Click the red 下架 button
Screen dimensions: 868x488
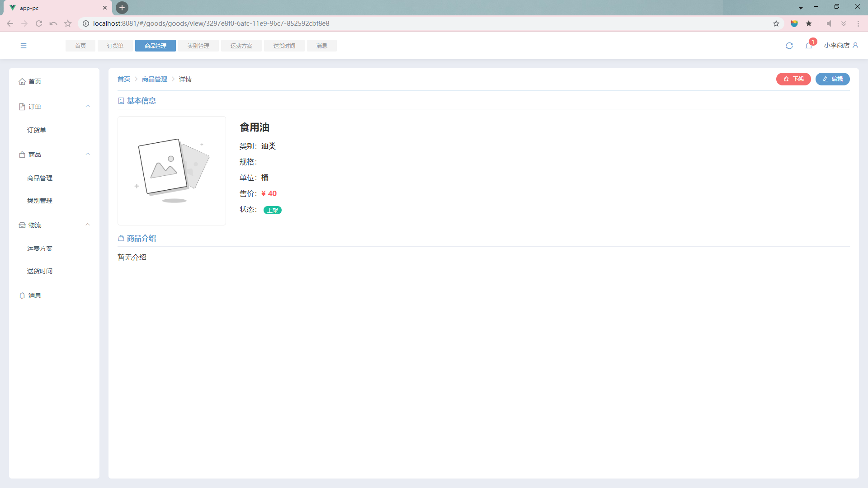(793, 79)
